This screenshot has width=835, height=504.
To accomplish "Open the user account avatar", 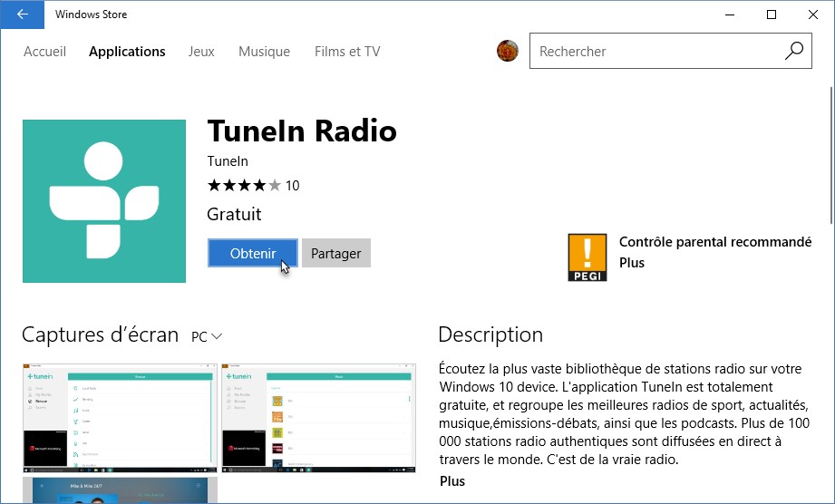I will 508,51.
